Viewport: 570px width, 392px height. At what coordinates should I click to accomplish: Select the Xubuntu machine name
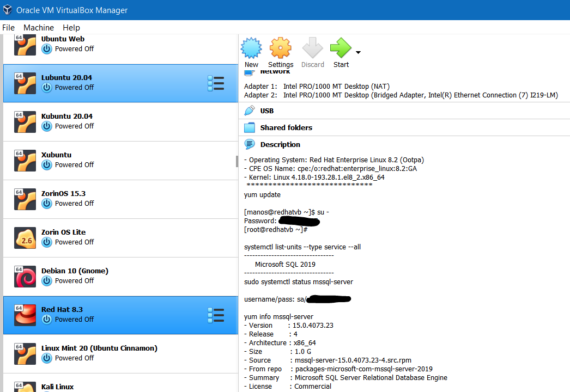[x=56, y=155]
